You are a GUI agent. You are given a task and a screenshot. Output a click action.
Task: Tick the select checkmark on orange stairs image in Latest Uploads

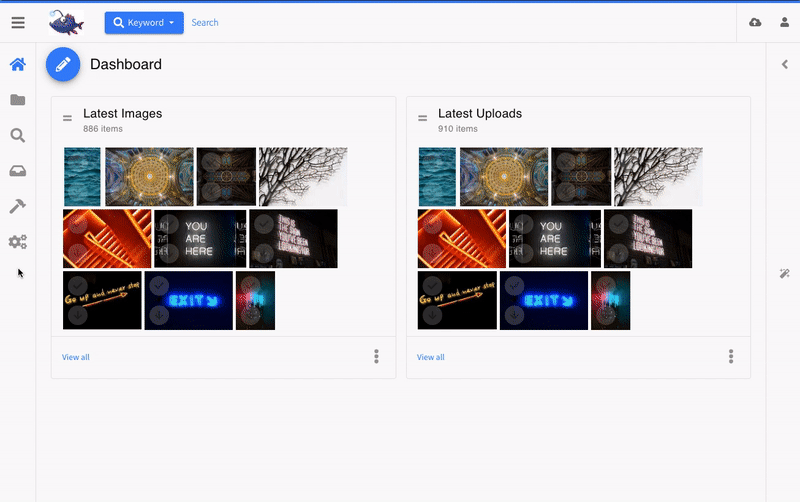coord(432,224)
